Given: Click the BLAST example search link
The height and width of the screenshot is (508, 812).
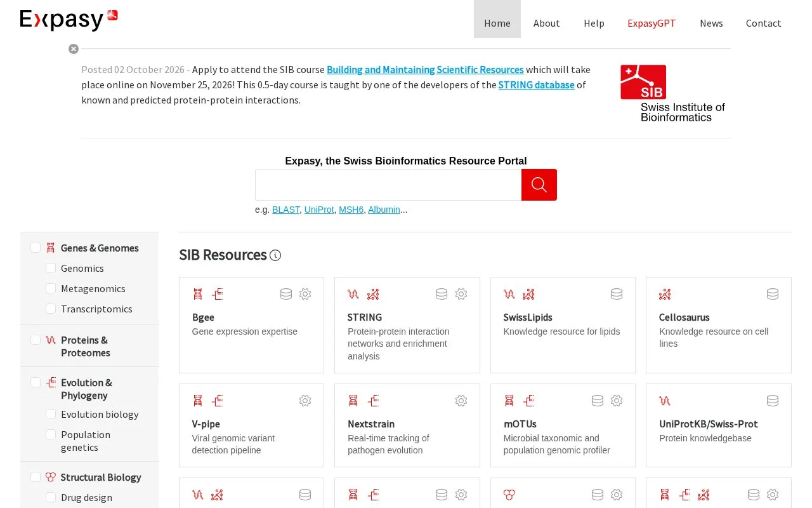Looking at the screenshot, I should pos(285,210).
